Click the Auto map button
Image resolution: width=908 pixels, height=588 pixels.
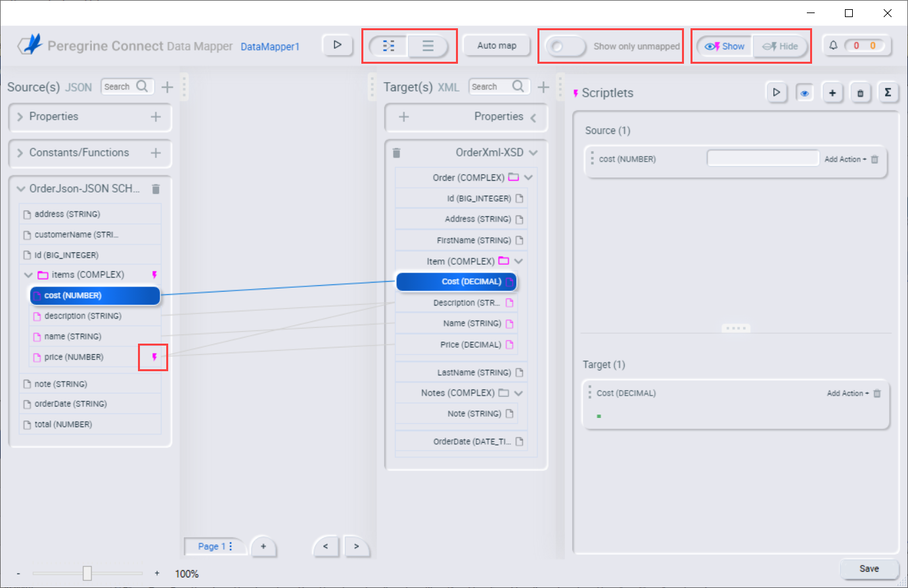coord(497,46)
